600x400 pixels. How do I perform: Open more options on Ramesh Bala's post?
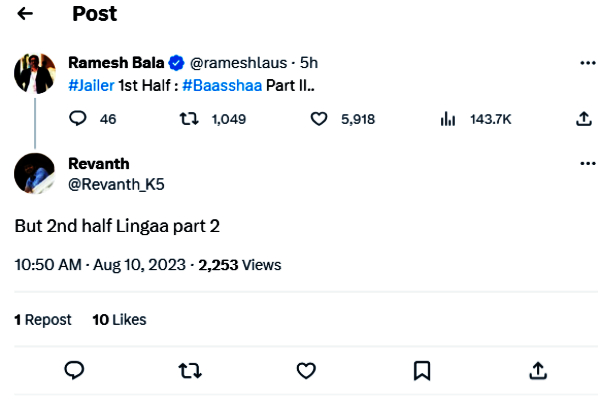588,62
